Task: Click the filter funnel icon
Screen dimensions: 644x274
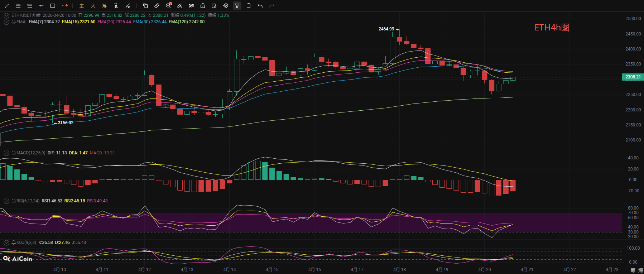Action: [x=237, y=6]
